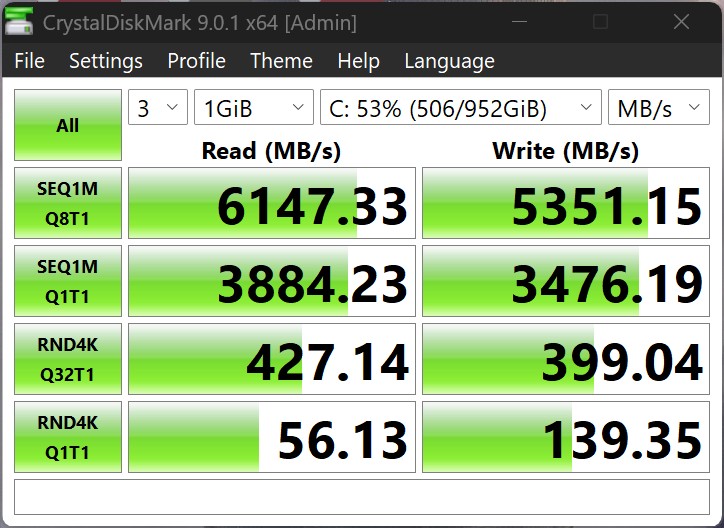This screenshot has height=528, width=724.
Task: Close the CrystalDiskMark window
Action: click(681, 21)
